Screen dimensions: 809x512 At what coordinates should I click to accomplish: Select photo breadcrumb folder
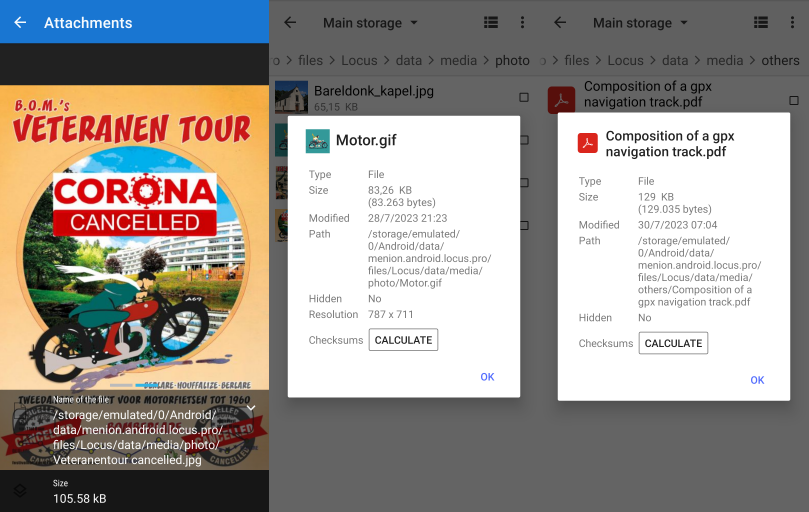(x=512, y=60)
